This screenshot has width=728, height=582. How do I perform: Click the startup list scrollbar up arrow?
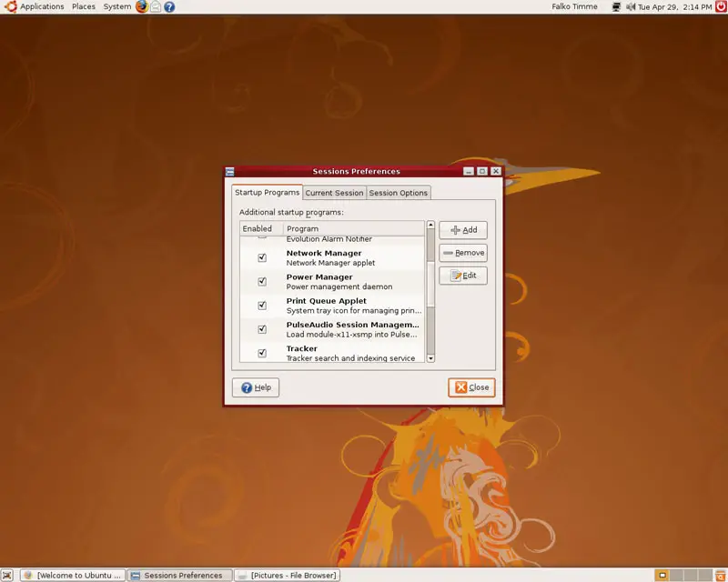(x=430, y=225)
